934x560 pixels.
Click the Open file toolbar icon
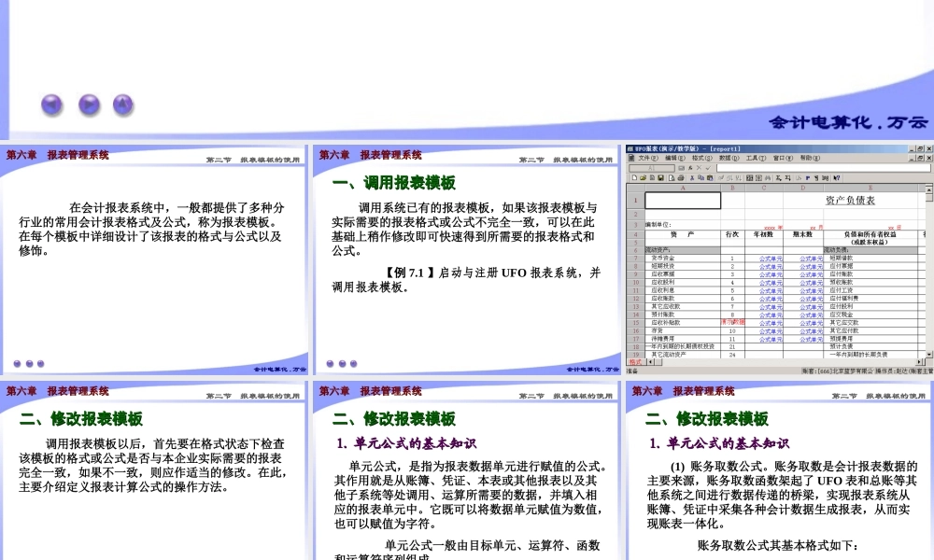(x=643, y=177)
